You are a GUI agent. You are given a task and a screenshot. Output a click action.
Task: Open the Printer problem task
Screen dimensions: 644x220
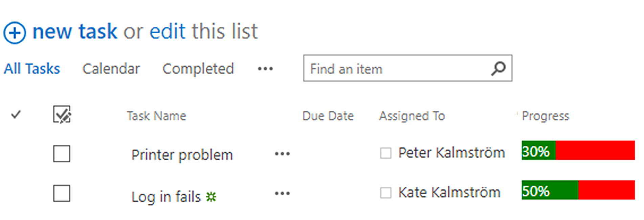pos(182,155)
